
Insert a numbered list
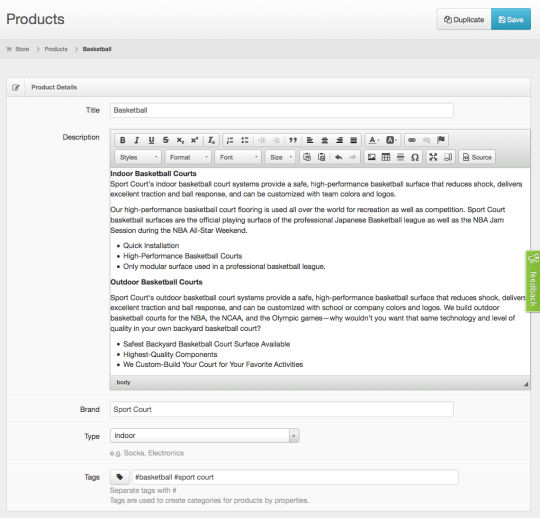point(230,140)
